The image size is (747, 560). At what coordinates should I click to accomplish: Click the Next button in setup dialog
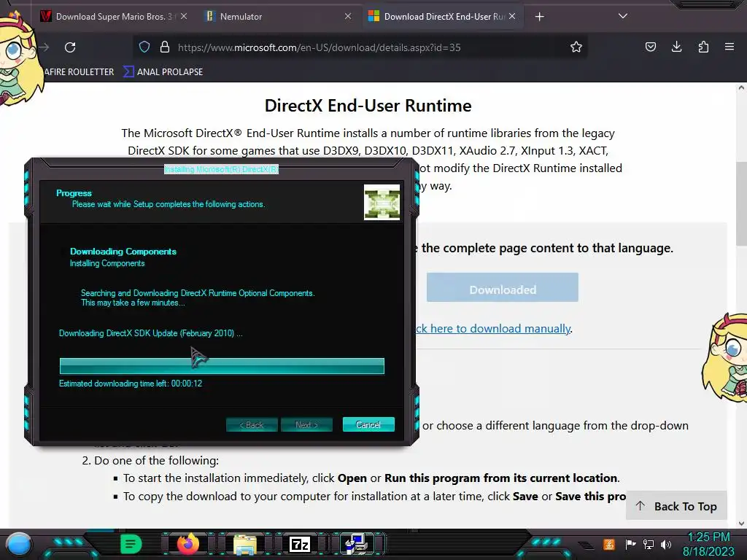306,424
